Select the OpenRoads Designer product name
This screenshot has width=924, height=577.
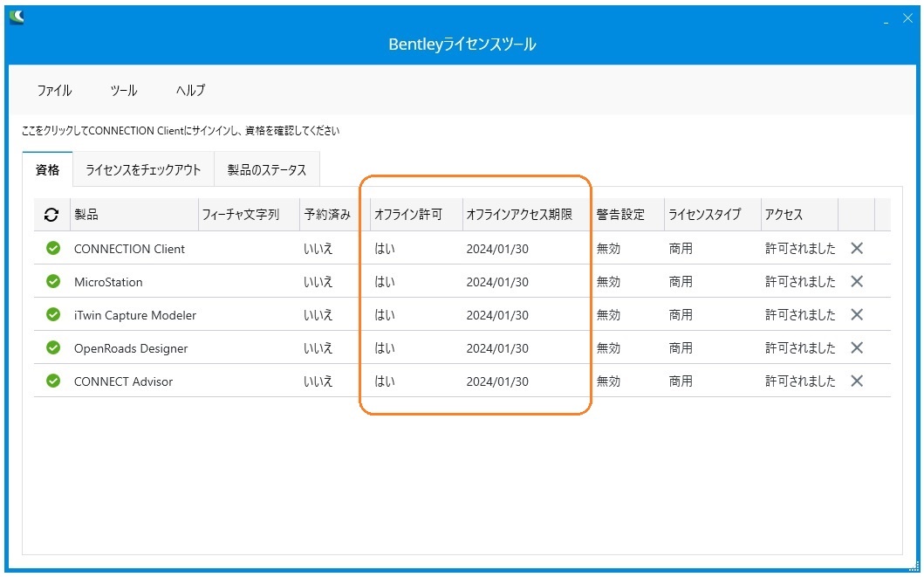(x=131, y=348)
